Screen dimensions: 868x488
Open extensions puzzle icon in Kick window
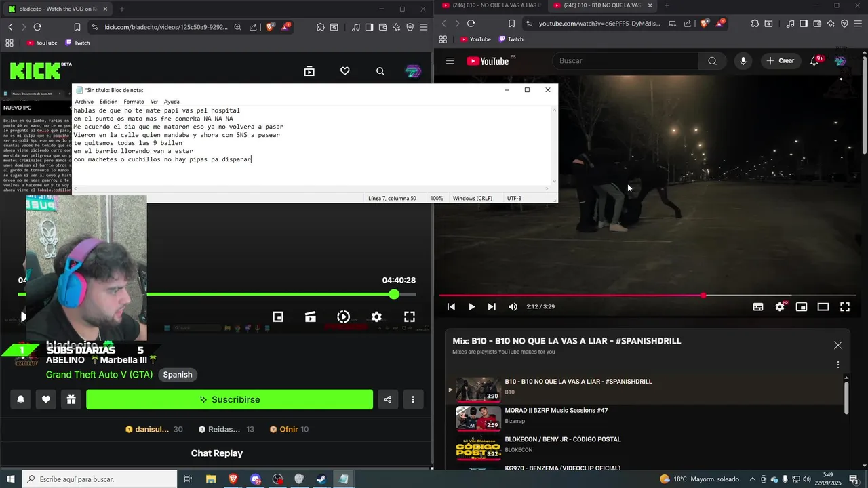pyautogui.click(x=321, y=27)
